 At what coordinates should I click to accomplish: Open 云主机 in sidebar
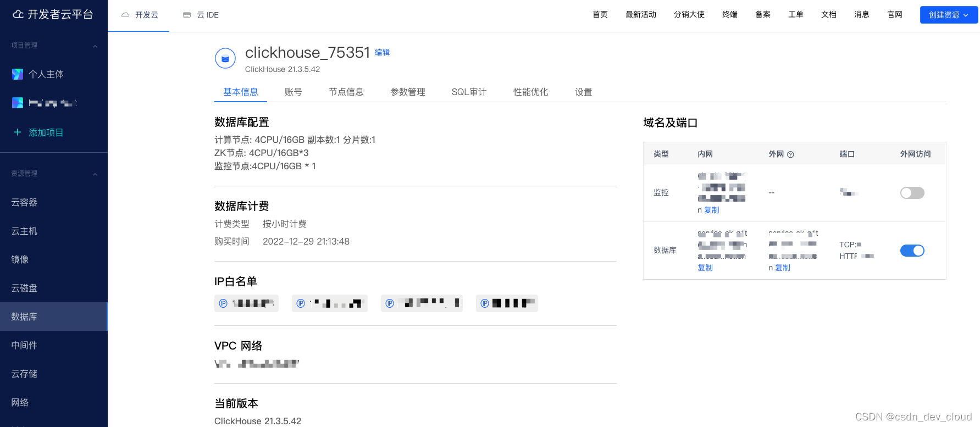tap(54, 231)
